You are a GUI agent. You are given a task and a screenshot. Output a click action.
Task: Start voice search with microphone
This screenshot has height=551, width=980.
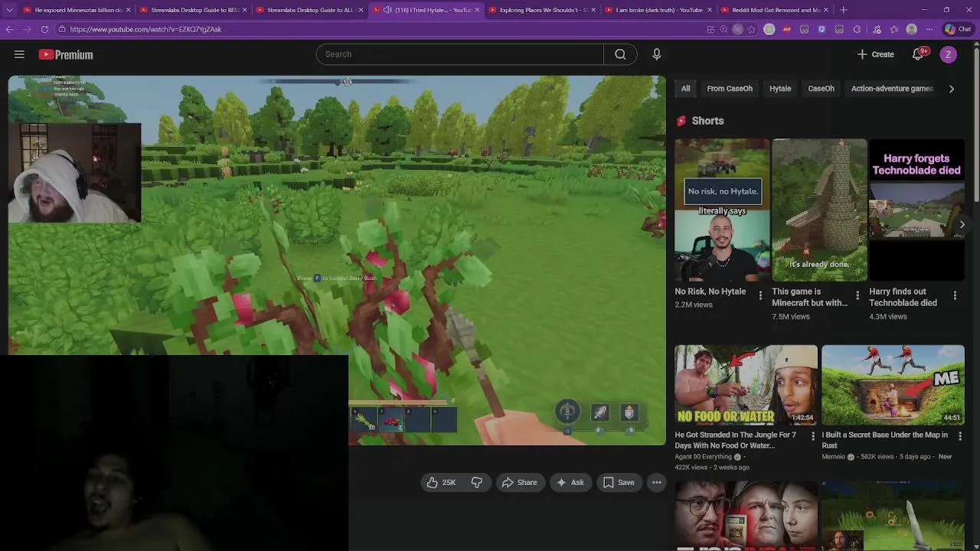point(656,54)
